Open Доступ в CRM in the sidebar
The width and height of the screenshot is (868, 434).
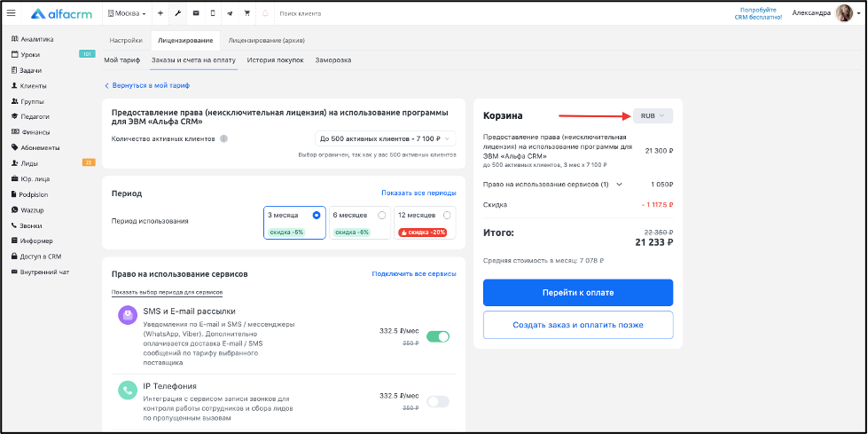tap(36, 256)
